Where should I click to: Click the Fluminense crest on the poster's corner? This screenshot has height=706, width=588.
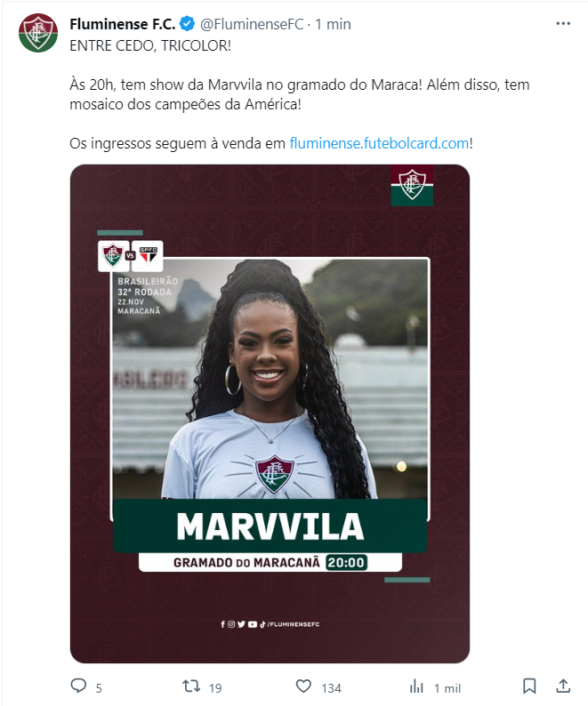[x=412, y=185]
